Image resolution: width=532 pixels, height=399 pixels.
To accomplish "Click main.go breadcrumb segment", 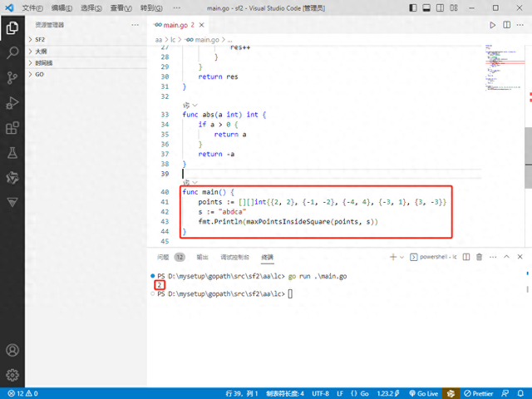I will 203,40.
